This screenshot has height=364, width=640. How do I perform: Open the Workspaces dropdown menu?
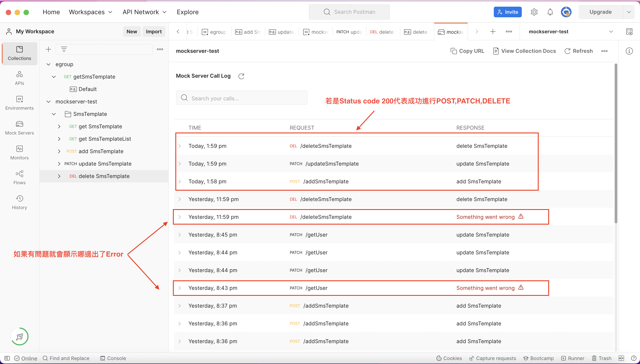click(x=90, y=12)
